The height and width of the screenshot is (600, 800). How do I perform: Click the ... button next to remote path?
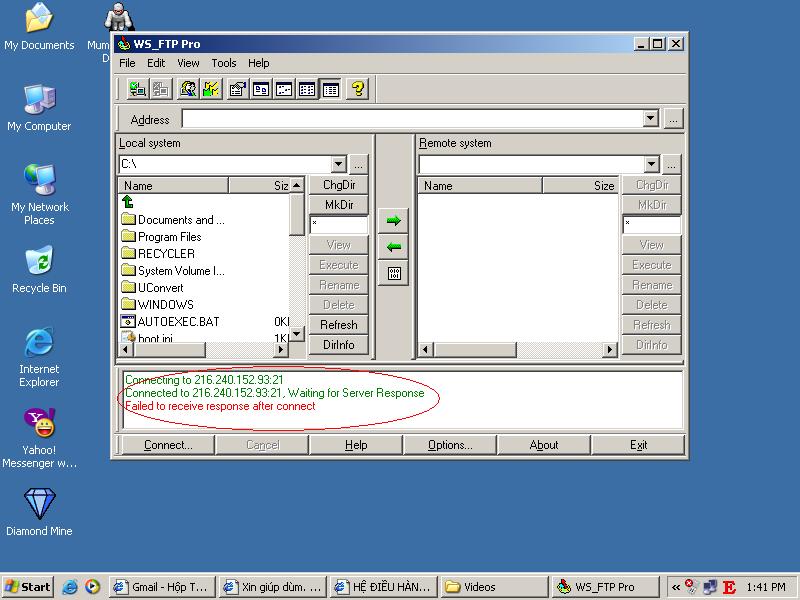pos(671,164)
